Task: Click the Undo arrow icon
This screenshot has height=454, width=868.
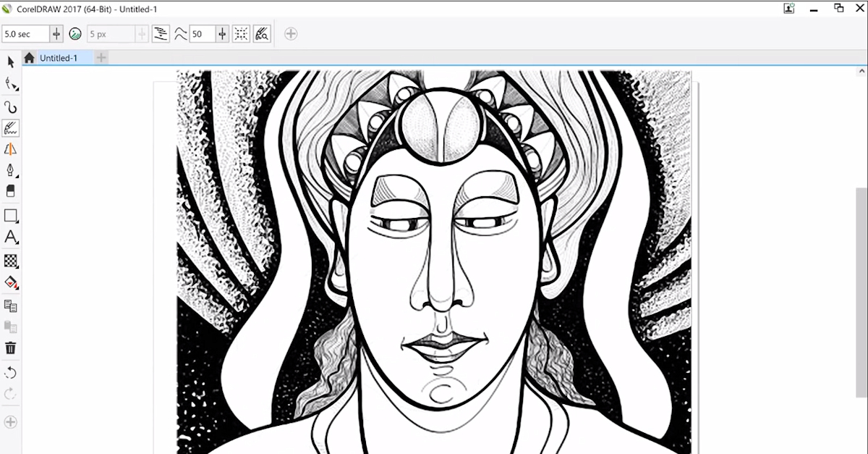Action: [x=10, y=372]
